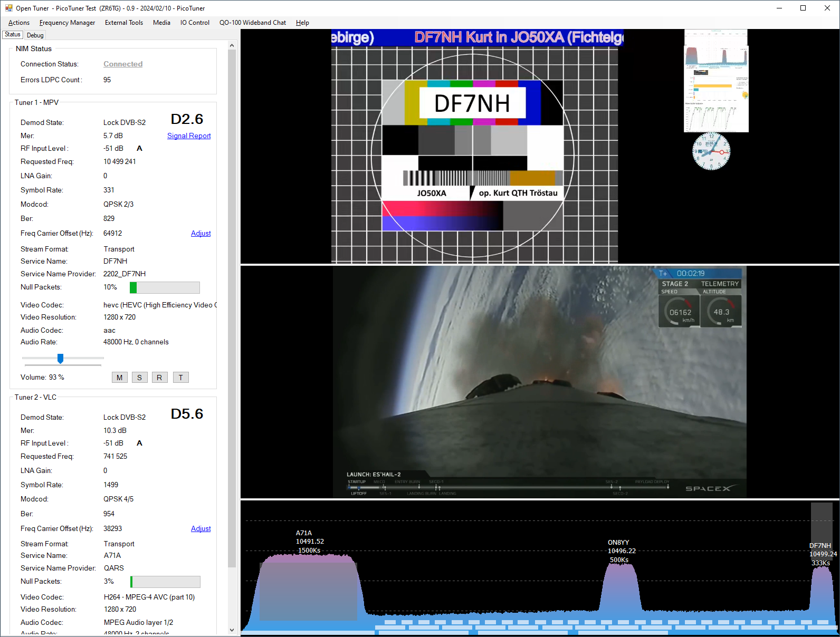This screenshot has width=840, height=637.
Task: Open Tuner 1 Signal Report link
Action: point(189,136)
